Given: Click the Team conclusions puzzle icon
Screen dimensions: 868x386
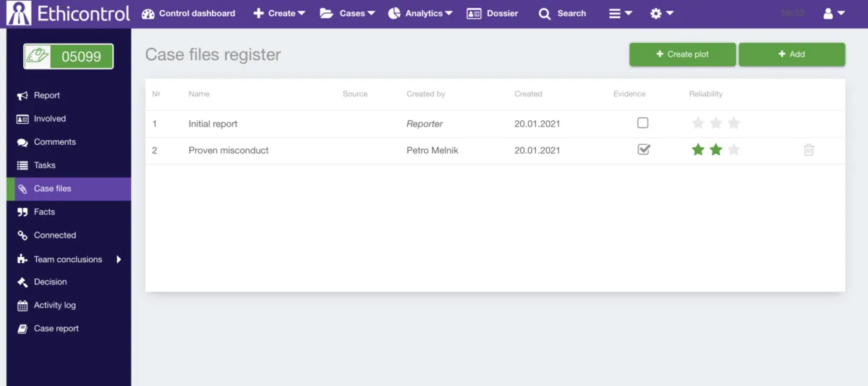Looking at the screenshot, I should tap(22, 259).
